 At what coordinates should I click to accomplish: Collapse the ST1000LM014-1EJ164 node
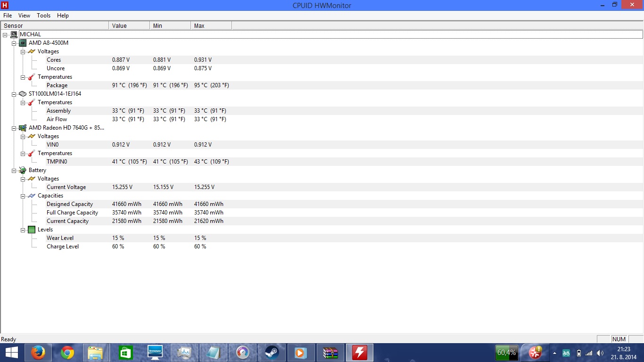coord(14,94)
